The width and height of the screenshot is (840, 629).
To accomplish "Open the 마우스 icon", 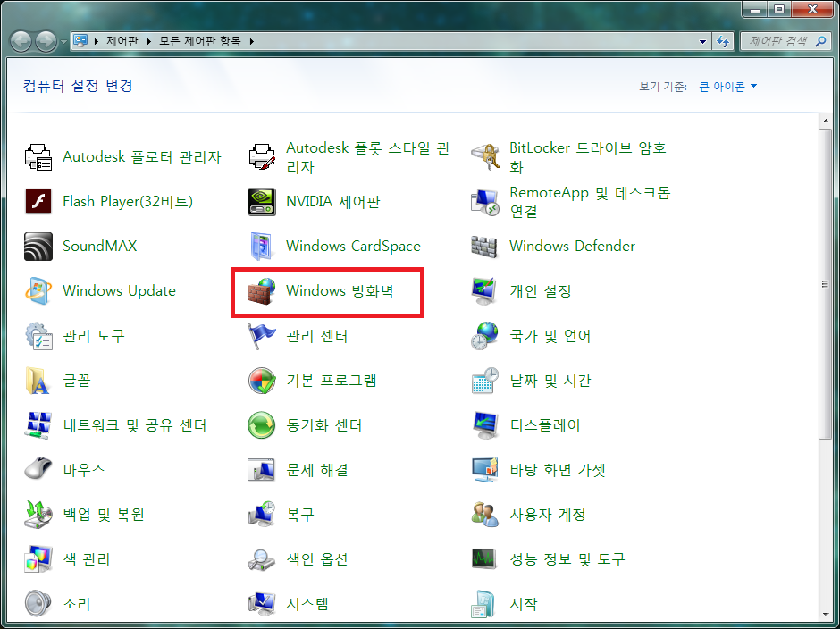I will (38, 470).
